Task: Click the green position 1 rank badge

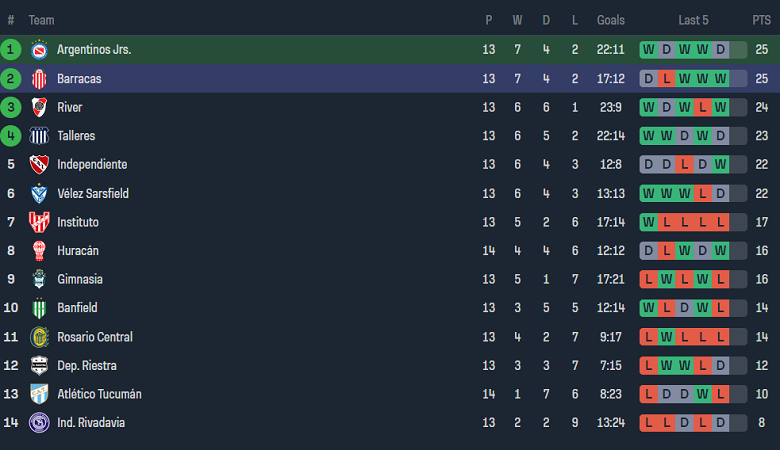Action: click(11, 49)
